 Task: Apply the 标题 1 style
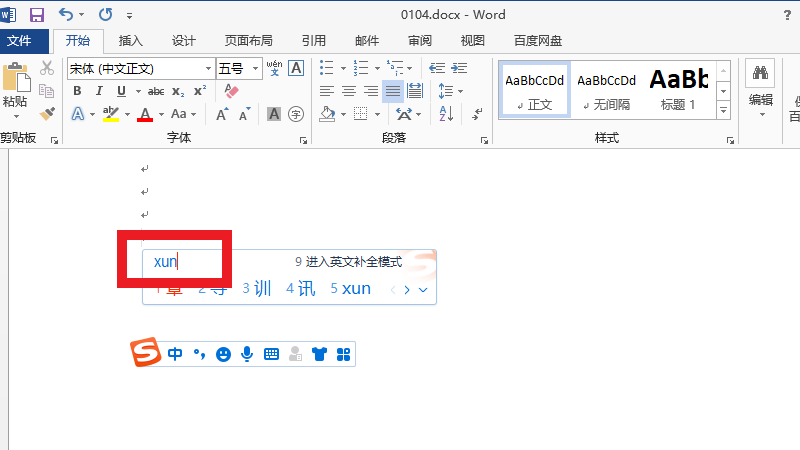click(x=678, y=88)
